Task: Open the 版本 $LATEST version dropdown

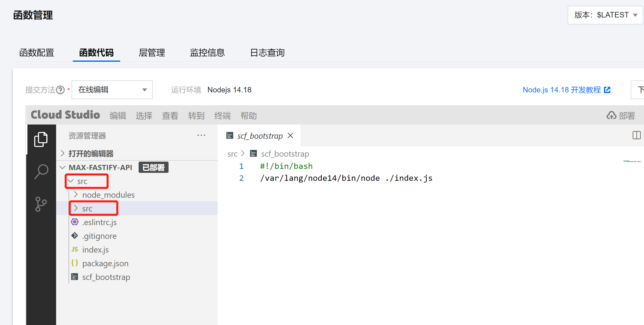Action: pos(605,15)
